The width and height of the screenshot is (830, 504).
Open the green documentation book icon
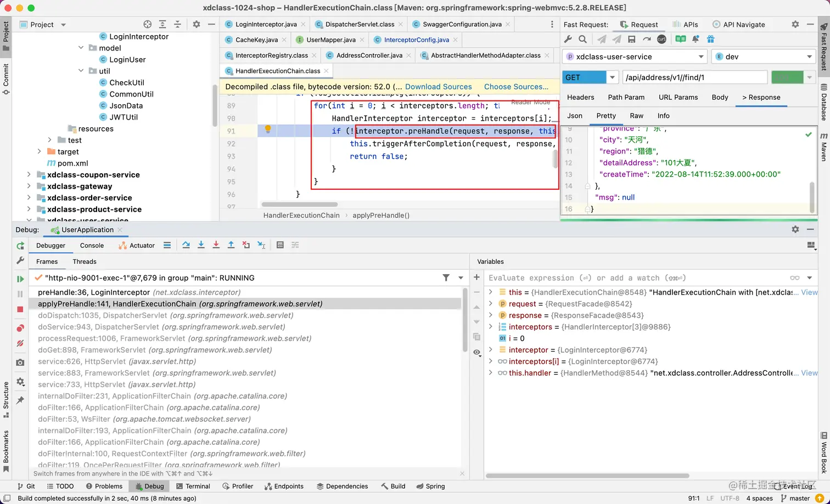[681, 39]
